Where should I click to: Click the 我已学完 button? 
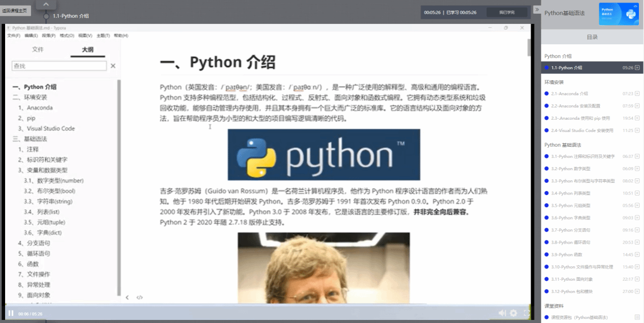pyautogui.click(x=506, y=12)
